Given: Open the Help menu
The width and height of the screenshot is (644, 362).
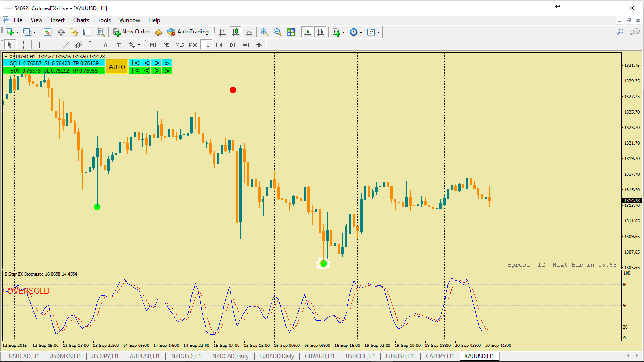Looking at the screenshot, I should [154, 20].
